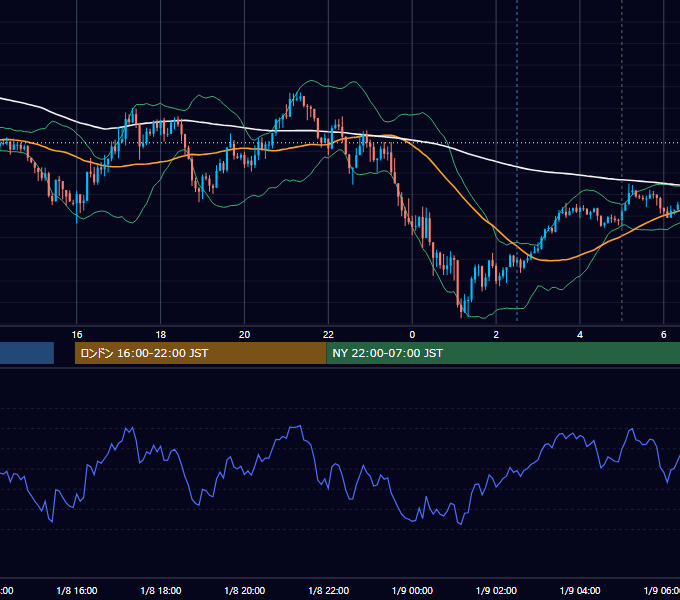Click the 1/8 22:00 time label

[x=328, y=590]
